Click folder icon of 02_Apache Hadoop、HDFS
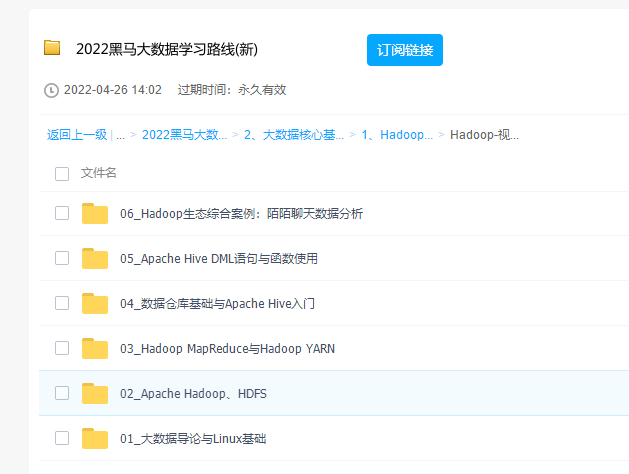629x474 pixels. [95, 393]
